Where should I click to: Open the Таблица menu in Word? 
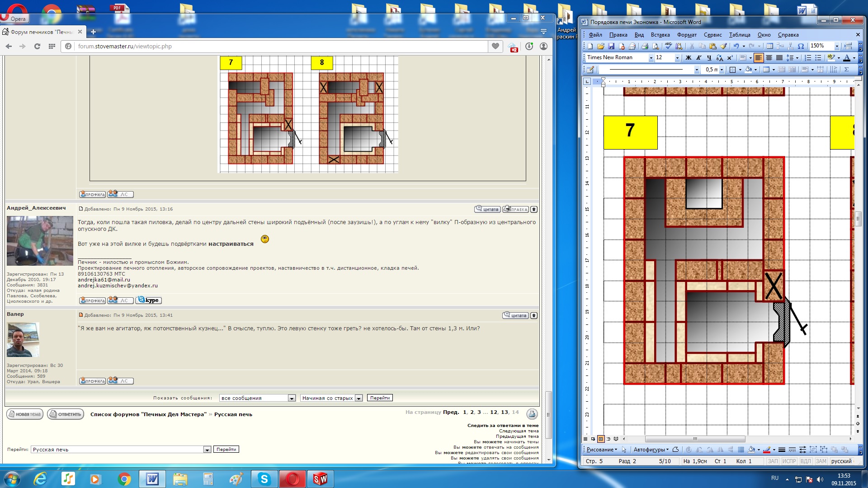739,35
